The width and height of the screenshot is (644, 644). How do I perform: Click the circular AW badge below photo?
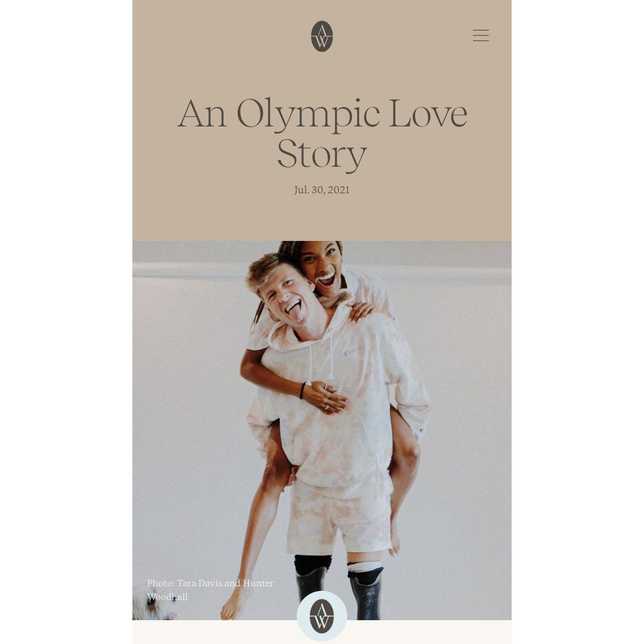pos(322,616)
